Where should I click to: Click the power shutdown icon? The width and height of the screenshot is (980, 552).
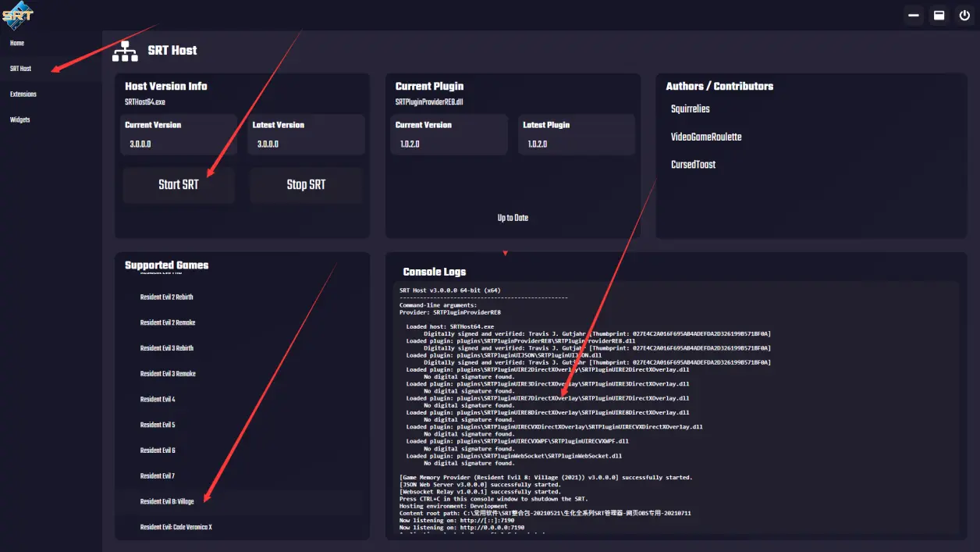(965, 15)
